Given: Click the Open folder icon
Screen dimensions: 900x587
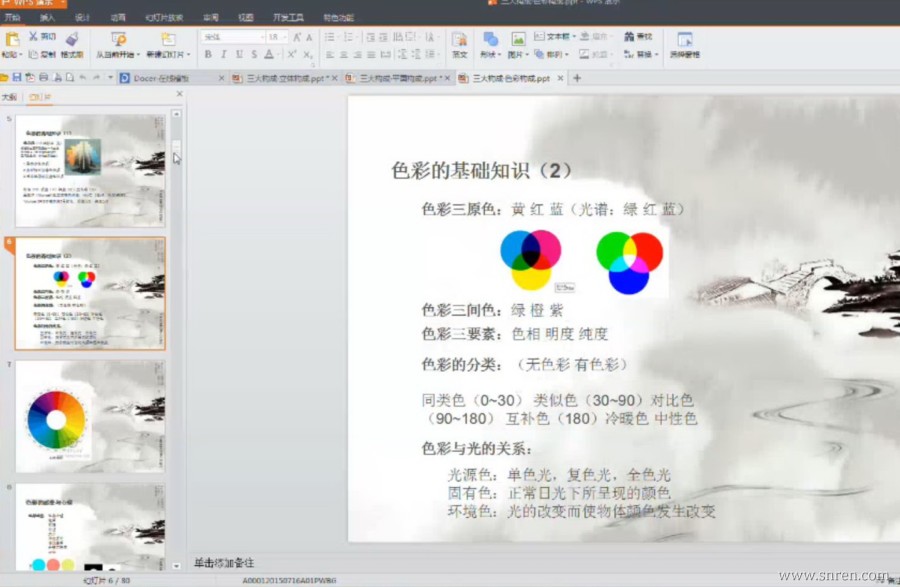Looking at the screenshot, I should [4, 77].
